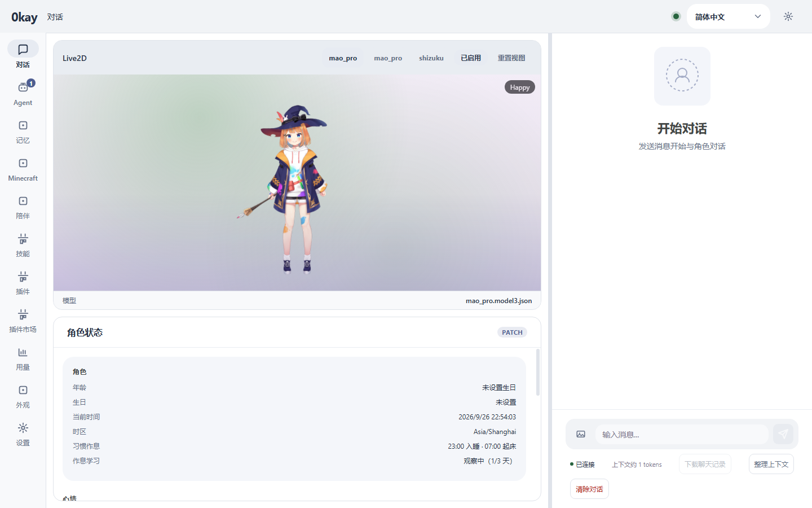The height and width of the screenshot is (508, 812).
Task: Select the shizuku Live2D model
Action: point(431,58)
